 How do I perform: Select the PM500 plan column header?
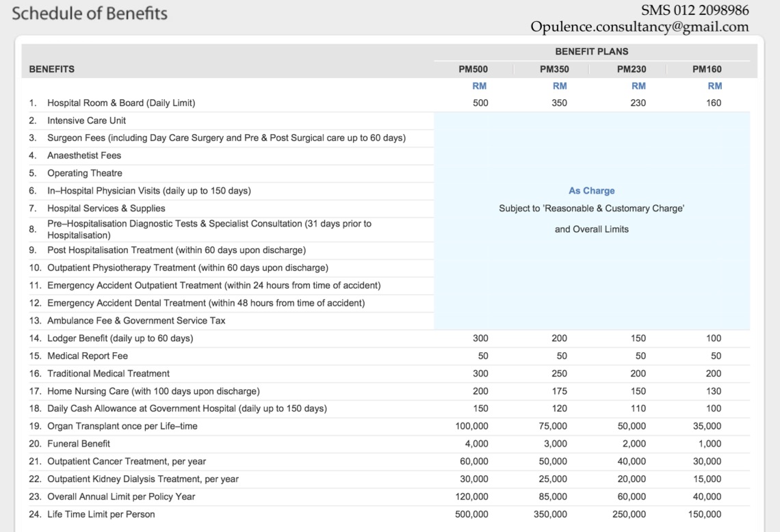473,69
